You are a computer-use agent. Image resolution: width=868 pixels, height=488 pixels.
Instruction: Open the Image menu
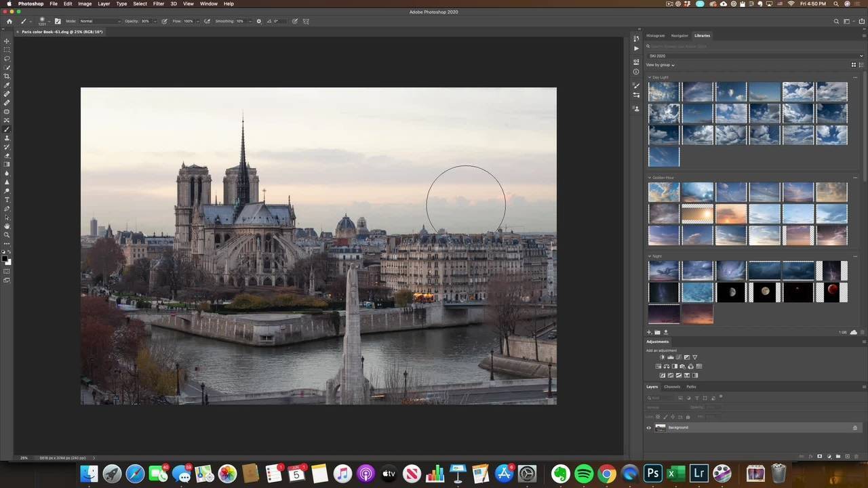pyautogui.click(x=85, y=4)
